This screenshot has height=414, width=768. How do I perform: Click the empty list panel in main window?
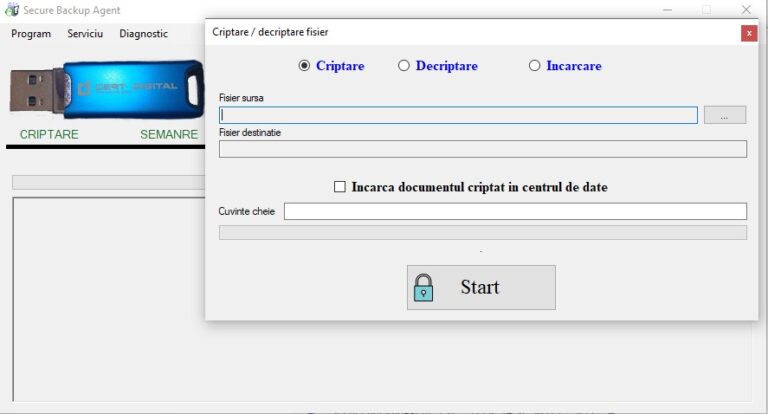pyautogui.click(x=105, y=300)
